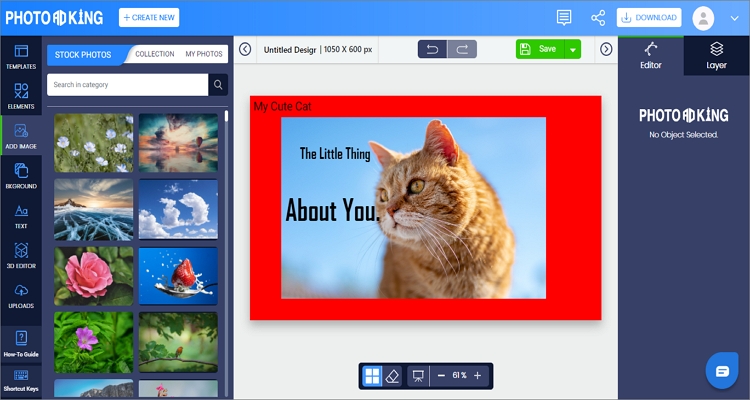Select the 'My Cute Cat' text on canvas
This screenshot has width=750, height=400.
coord(282,106)
